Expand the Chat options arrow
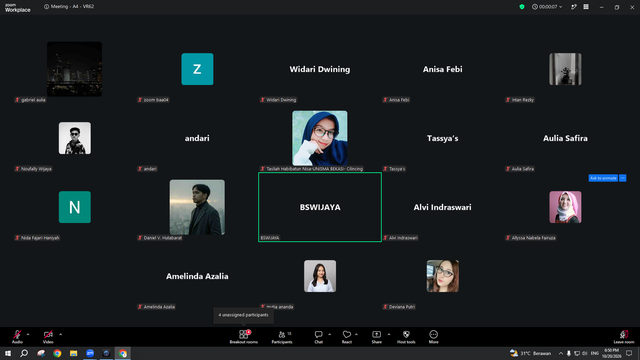640x360 pixels. 329,334
